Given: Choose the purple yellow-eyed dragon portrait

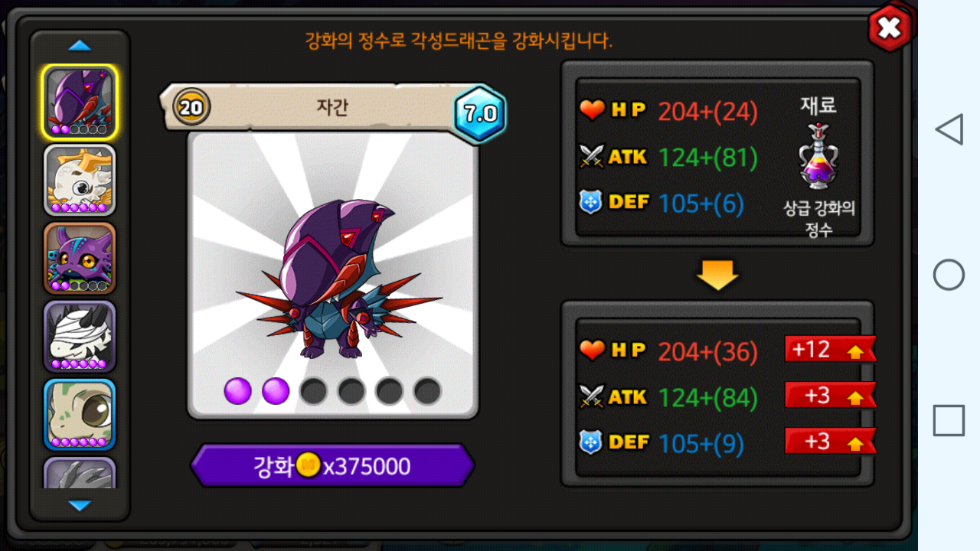Looking at the screenshot, I should pyautogui.click(x=80, y=259).
